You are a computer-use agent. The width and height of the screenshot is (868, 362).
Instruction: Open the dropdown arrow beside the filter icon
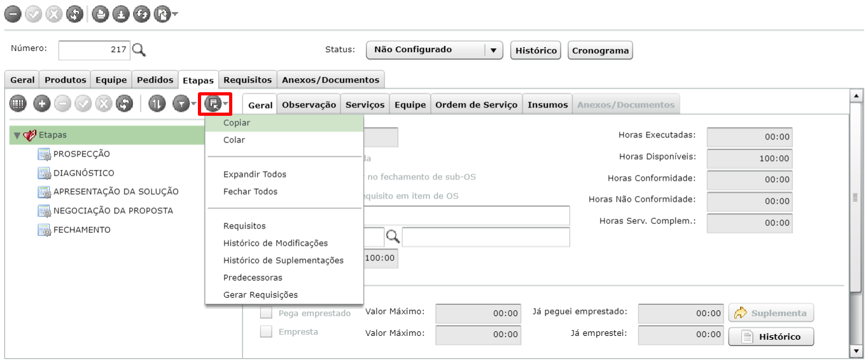pos(193,104)
